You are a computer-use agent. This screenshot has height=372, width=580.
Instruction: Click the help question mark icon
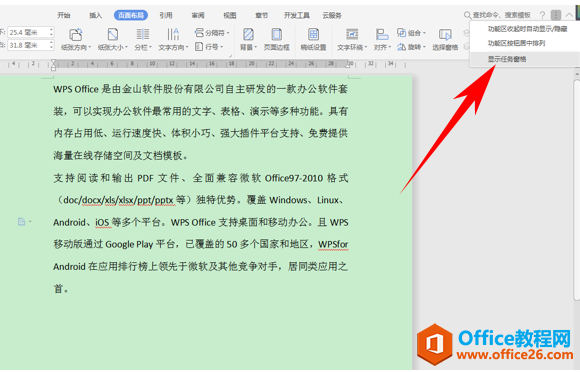(542, 15)
